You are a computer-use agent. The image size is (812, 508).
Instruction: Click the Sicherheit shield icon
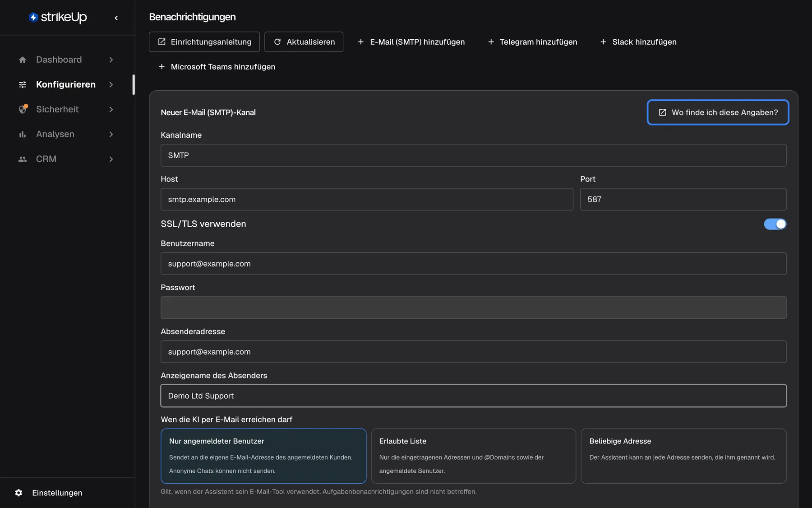[x=23, y=109]
